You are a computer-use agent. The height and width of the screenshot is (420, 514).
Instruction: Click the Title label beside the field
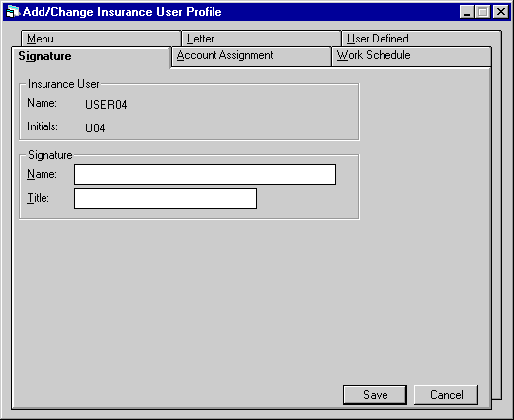coord(38,198)
